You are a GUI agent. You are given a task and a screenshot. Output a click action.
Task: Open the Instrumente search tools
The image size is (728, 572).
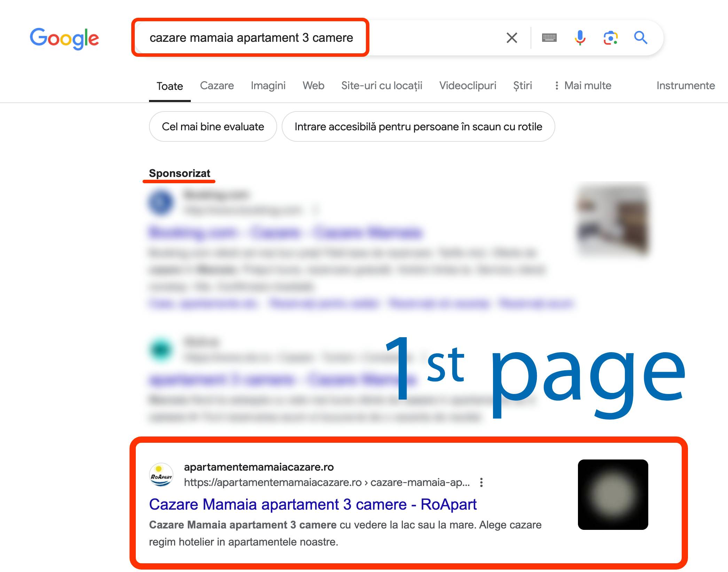(686, 86)
